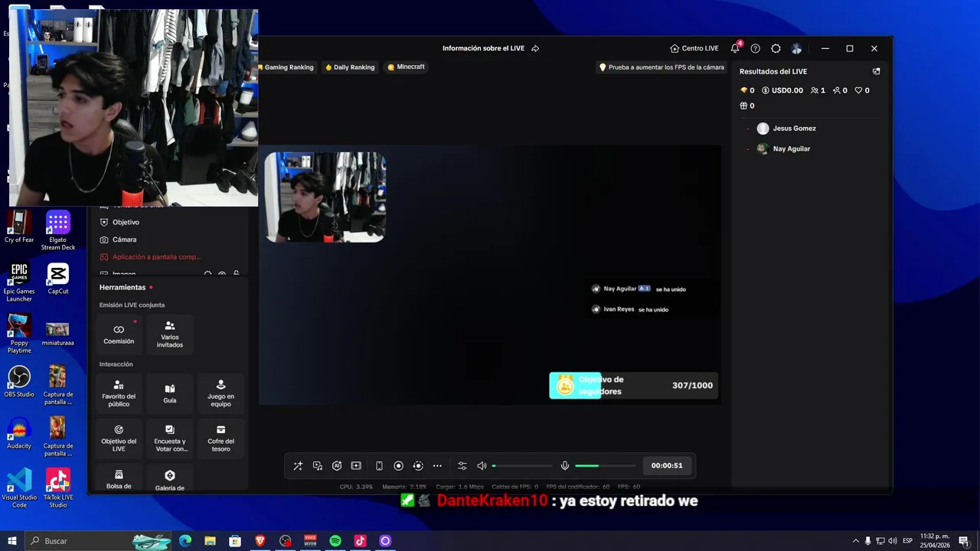
Task: Click the add-scene sparkle screen icon
Action: [x=356, y=465]
